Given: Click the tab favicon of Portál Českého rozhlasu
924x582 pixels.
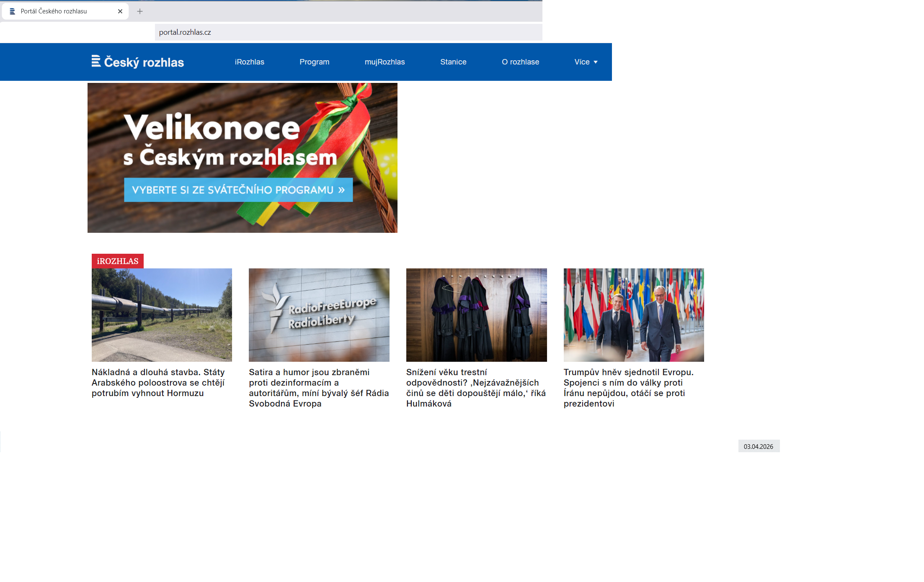Looking at the screenshot, I should tap(12, 11).
